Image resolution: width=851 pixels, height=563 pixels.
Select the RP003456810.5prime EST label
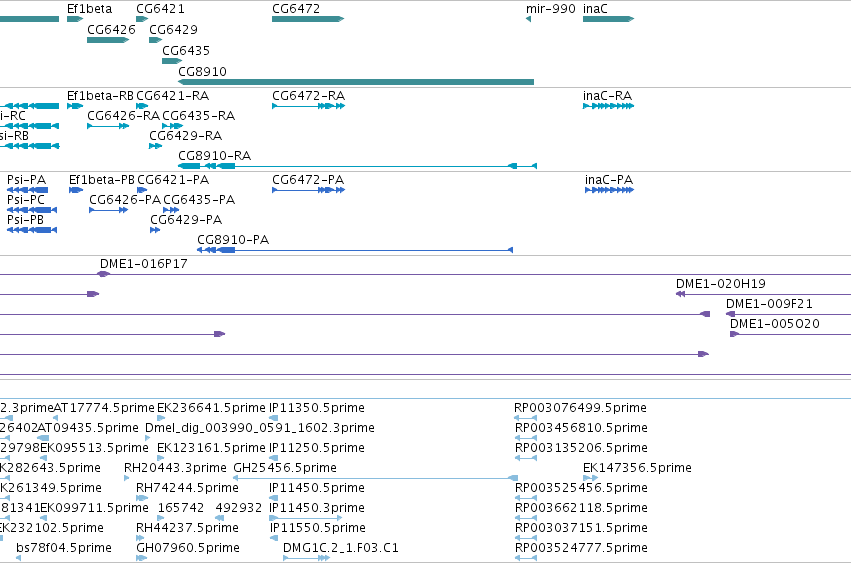coord(581,428)
